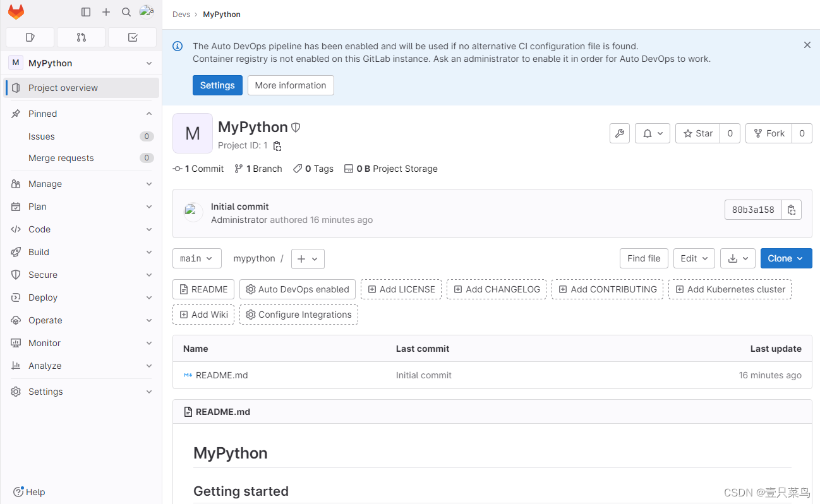Click Add CONTRIBUTING
Viewport: 820px width, 504px height.
click(x=608, y=289)
